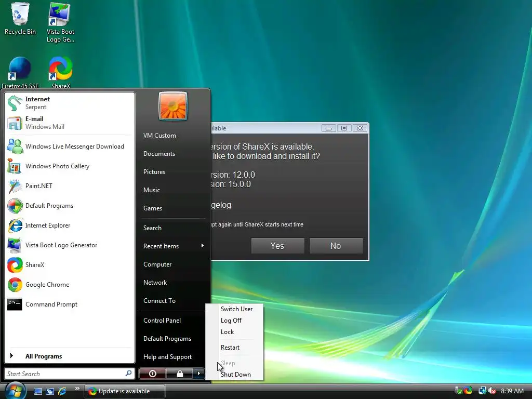Click the network tray icon
The width and height of the screenshot is (532, 399).
pos(482,391)
